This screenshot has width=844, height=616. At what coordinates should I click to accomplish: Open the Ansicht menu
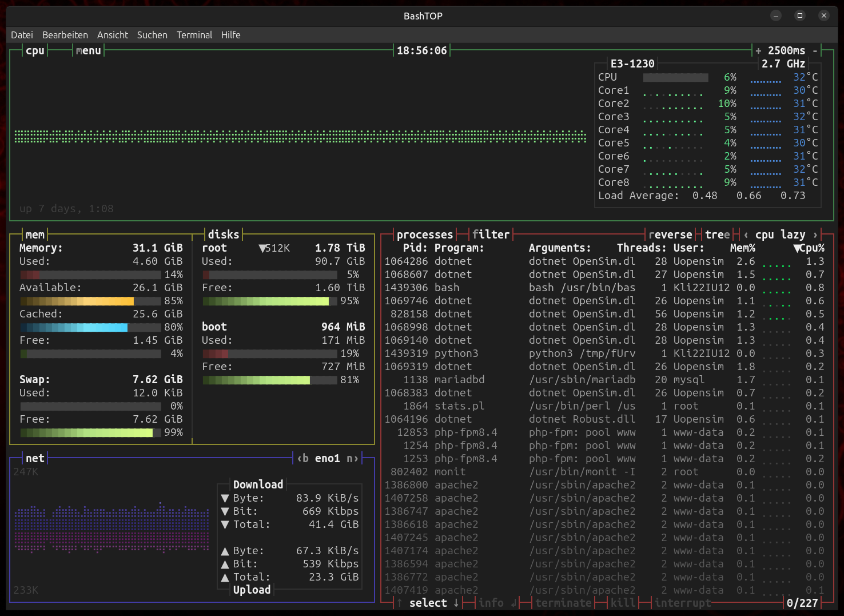pos(112,35)
